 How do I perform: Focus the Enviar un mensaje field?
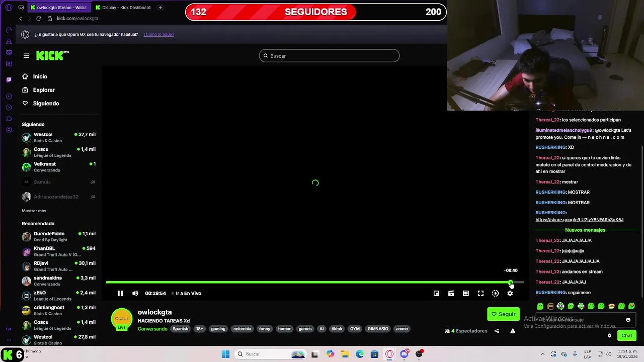pyautogui.click(x=585, y=320)
